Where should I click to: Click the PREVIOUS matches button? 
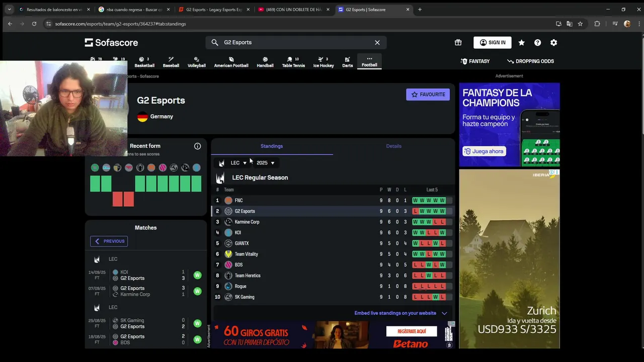point(109,241)
